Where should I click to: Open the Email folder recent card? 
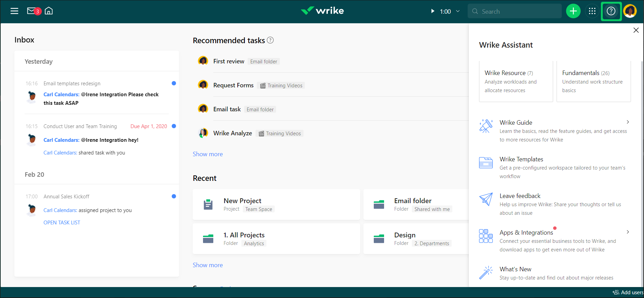point(416,204)
